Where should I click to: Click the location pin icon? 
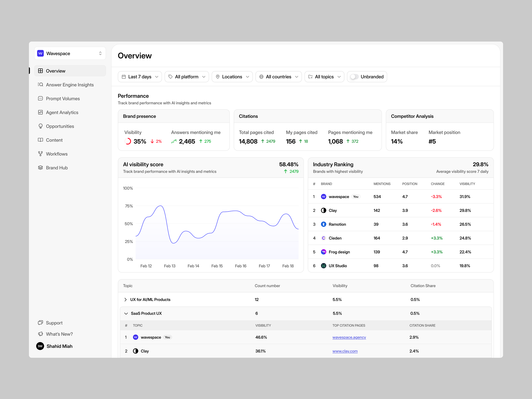tap(218, 77)
